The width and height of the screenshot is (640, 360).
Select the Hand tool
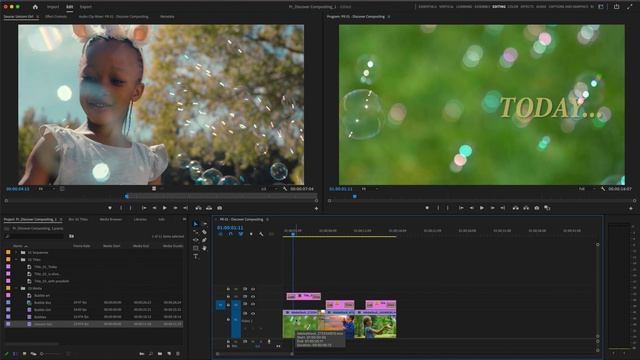(204, 248)
